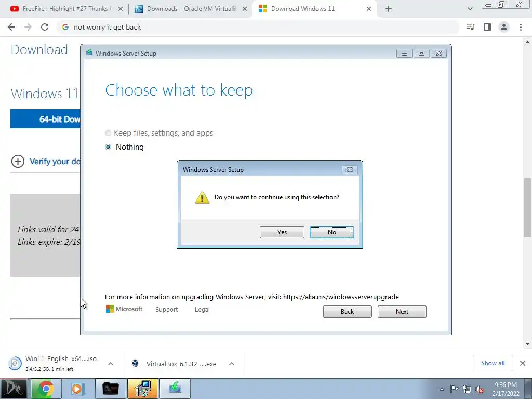The width and height of the screenshot is (532, 399).
Task: Open the Win11_English_x64 iso download options arrow
Action: (x=111, y=364)
